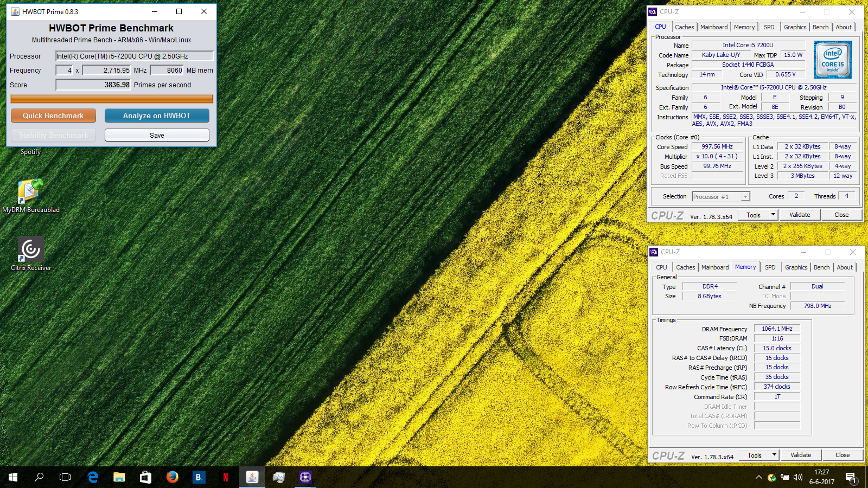Open the blue B app on taskbar
The height and width of the screenshot is (488, 868).
coord(199,477)
